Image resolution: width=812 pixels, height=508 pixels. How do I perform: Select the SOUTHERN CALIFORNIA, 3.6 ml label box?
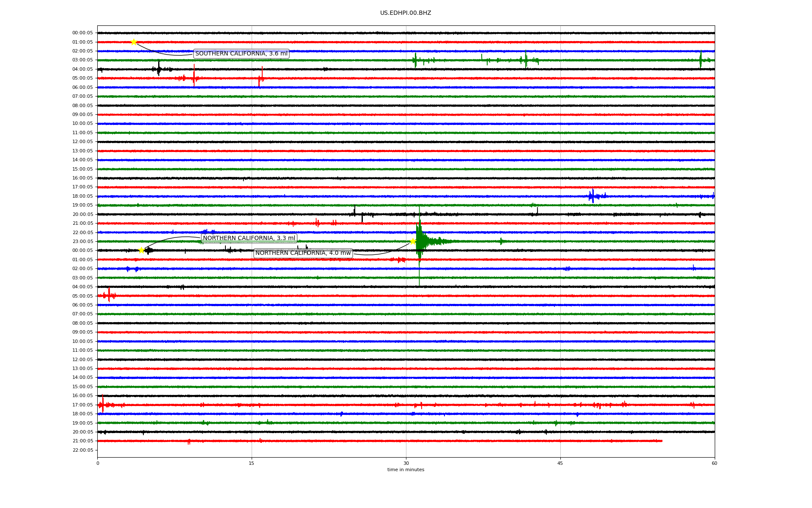tap(241, 54)
